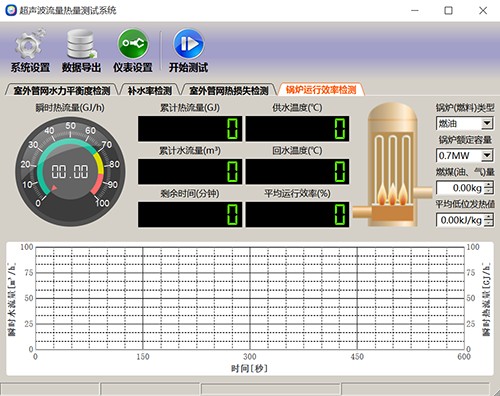500x396 pixels.
Task: Click the 0.00kJ/kg heating value field
Action: (x=460, y=220)
